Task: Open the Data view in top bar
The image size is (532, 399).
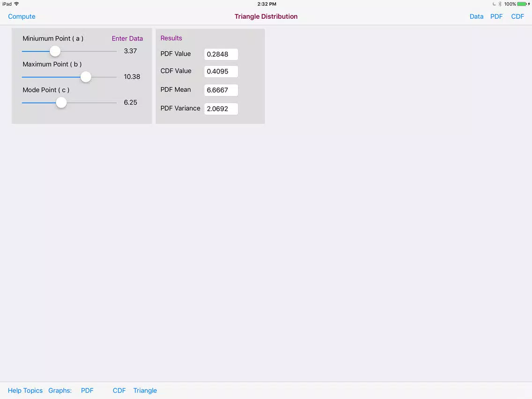Action: point(476,16)
